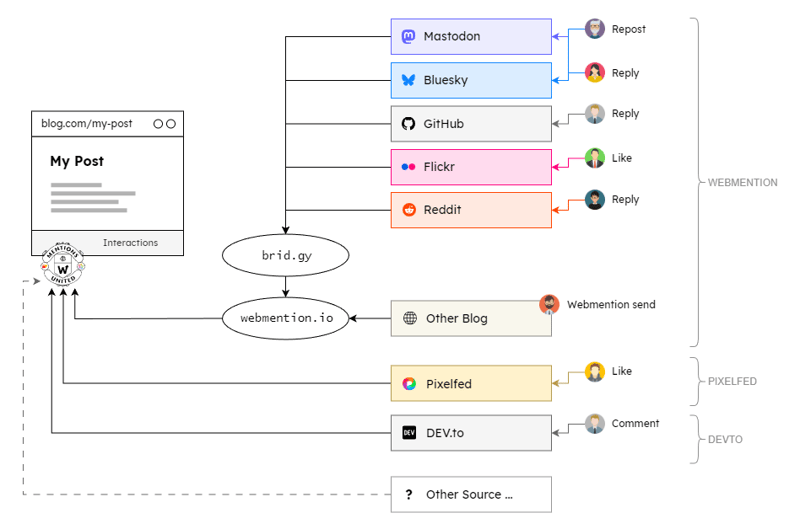
Task: Open the Interactions section of the post
Action: point(130,243)
